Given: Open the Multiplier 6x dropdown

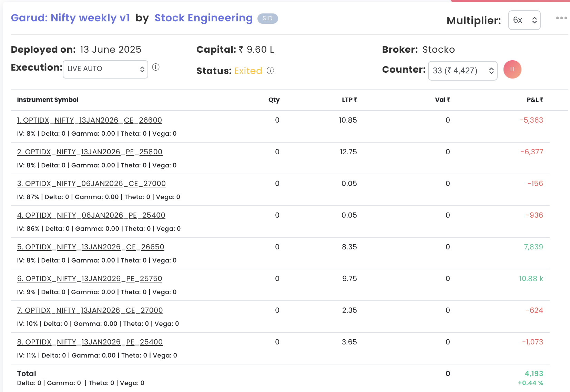Looking at the screenshot, I should point(524,20).
